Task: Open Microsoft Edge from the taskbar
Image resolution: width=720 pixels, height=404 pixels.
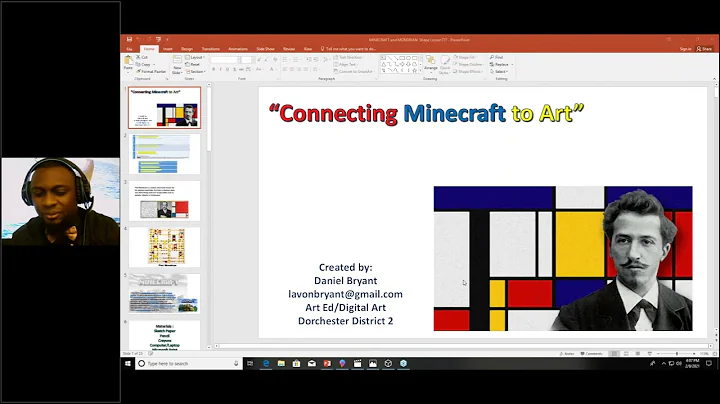Action: coord(266,363)
